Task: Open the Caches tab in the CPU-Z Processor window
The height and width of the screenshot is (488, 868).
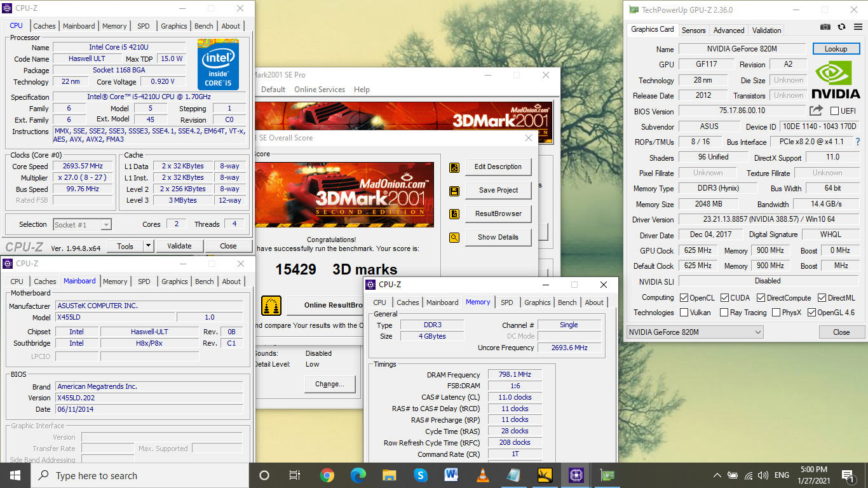Action: pyautogui.click(x=44, y=26)
